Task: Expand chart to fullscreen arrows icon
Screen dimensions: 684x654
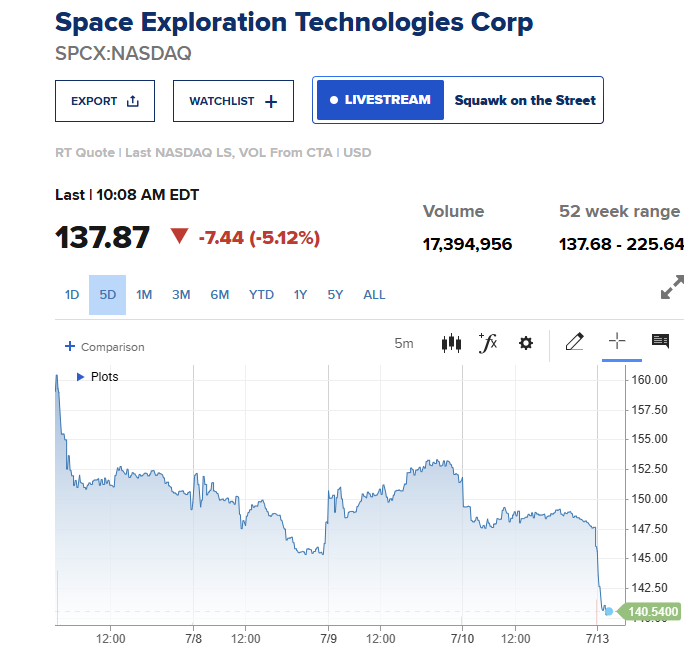Action: tap(672, 287)
